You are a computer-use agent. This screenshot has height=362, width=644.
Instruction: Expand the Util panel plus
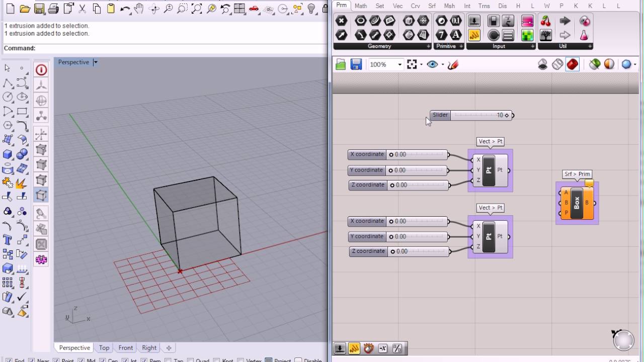[x=591, y=46]
